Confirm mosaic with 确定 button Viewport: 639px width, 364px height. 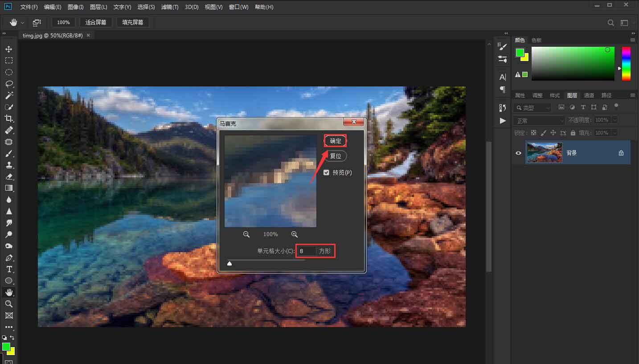tap(335, 141)
